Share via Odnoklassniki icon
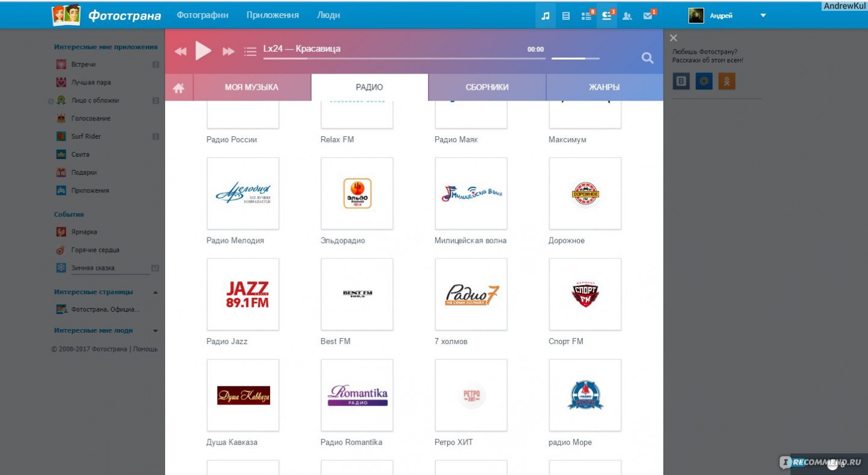Screen dimensions: 868x475 tap(727, 81)
